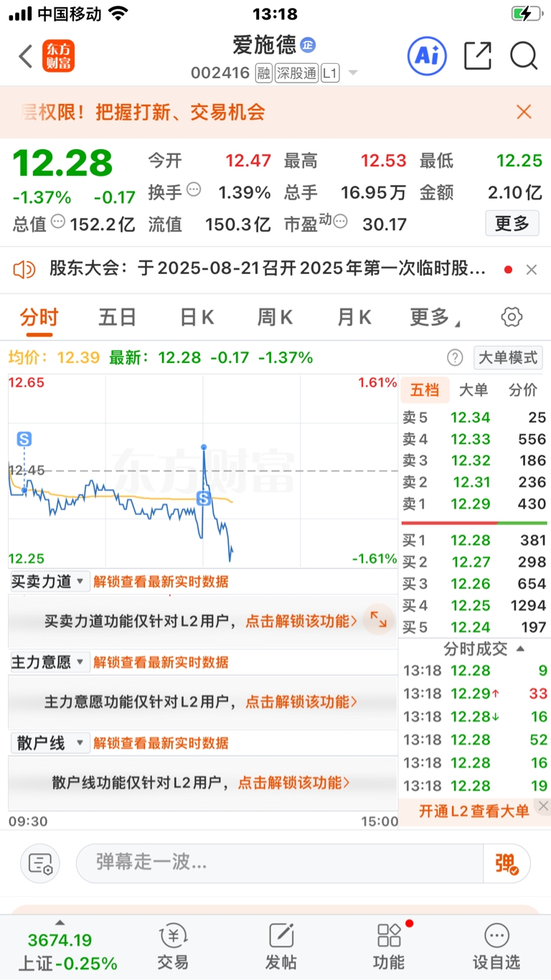Image resolution: width=551 pixels, height=980 pixels.
Task: Open the 股东大会 announcement text
Action: pos(268,270)
